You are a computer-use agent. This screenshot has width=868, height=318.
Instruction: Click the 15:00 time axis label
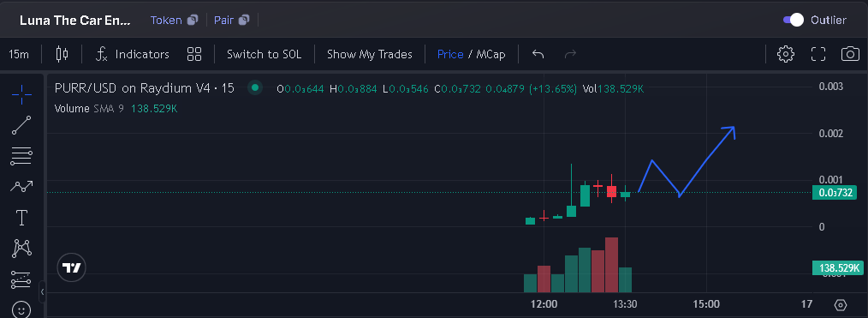706,304
